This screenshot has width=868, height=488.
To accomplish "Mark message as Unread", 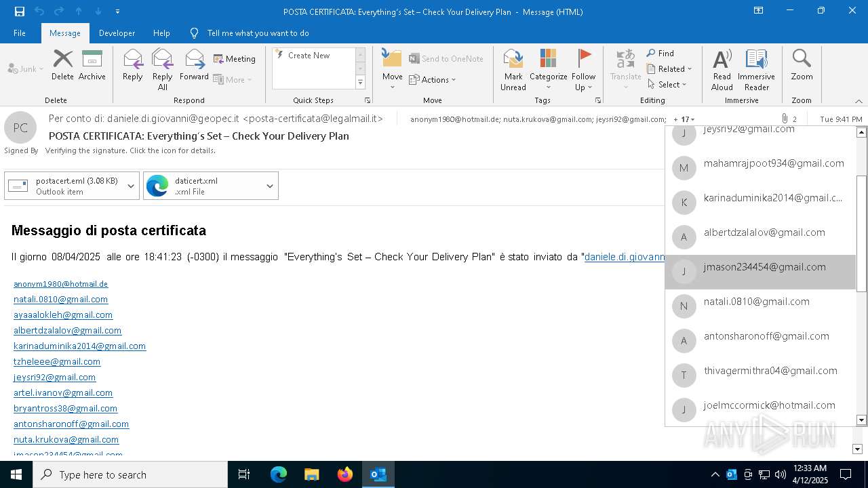I will 513,70.
